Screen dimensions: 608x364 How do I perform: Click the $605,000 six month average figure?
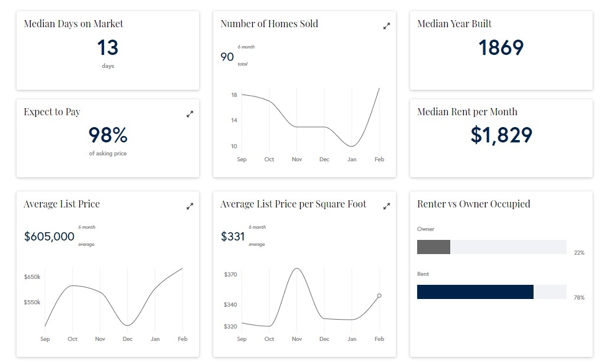coord(49,237)
